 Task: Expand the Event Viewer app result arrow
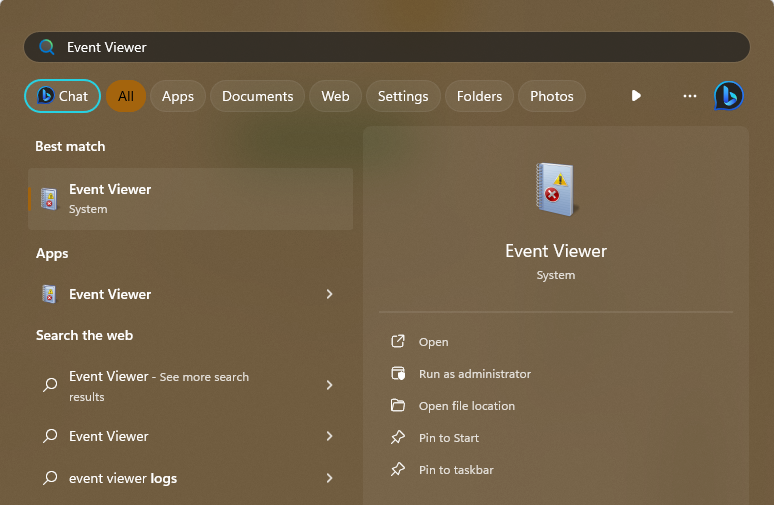tap(329, 294)
